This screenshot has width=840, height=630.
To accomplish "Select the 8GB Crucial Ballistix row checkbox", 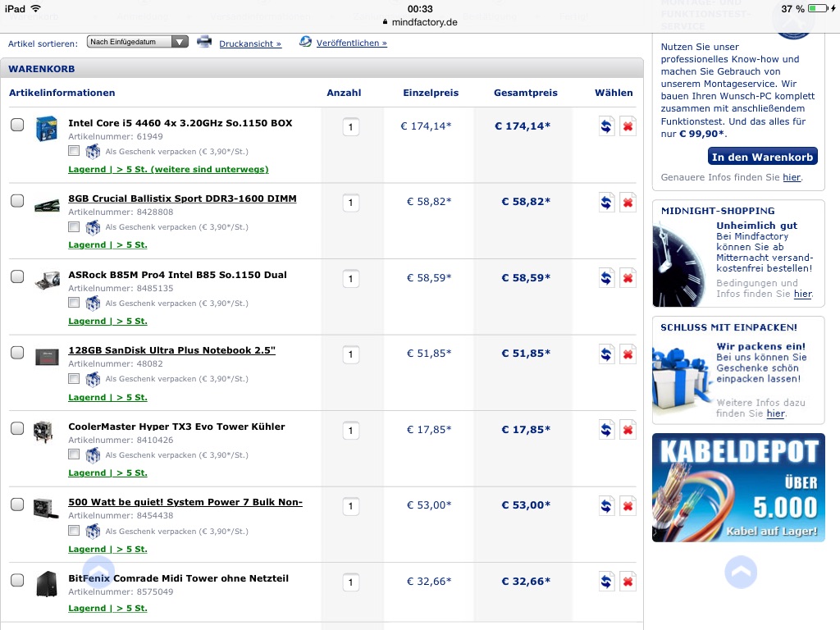I will coord(17,201).
